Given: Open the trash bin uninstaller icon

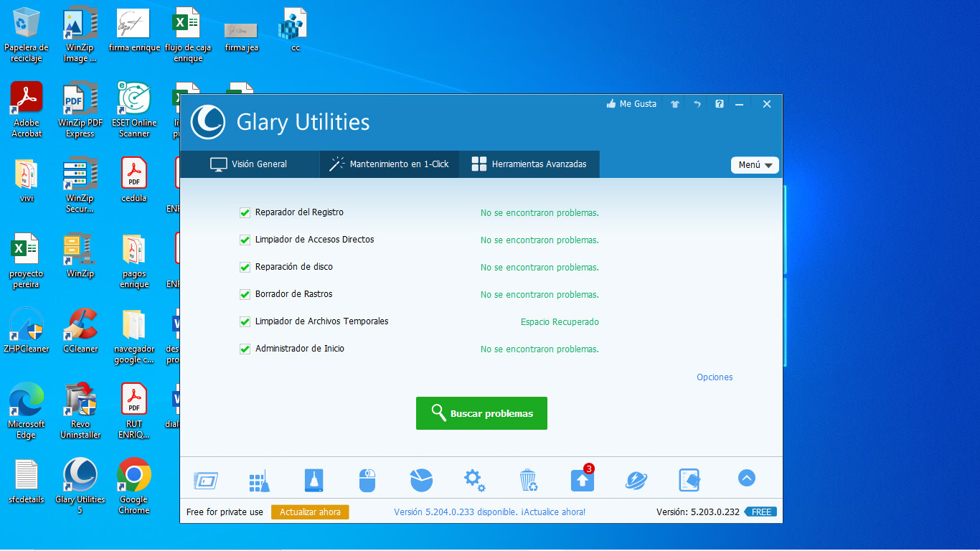Looking at the screenshot, I should click(x=528, y=480).
